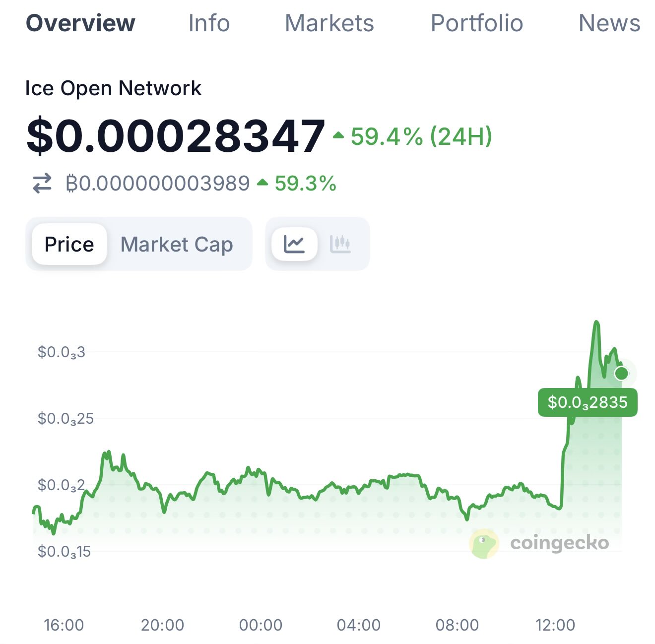
Task: Open the News tab
Action: coord(609,23)
